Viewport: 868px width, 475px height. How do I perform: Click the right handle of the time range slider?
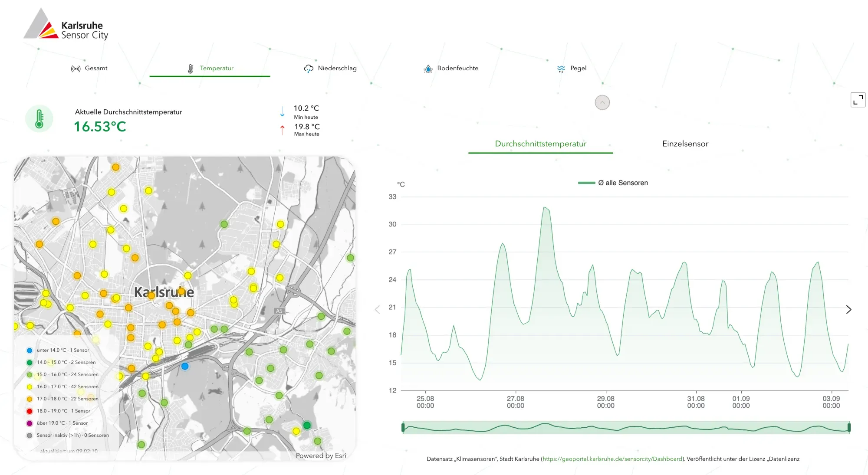(849, 428)
